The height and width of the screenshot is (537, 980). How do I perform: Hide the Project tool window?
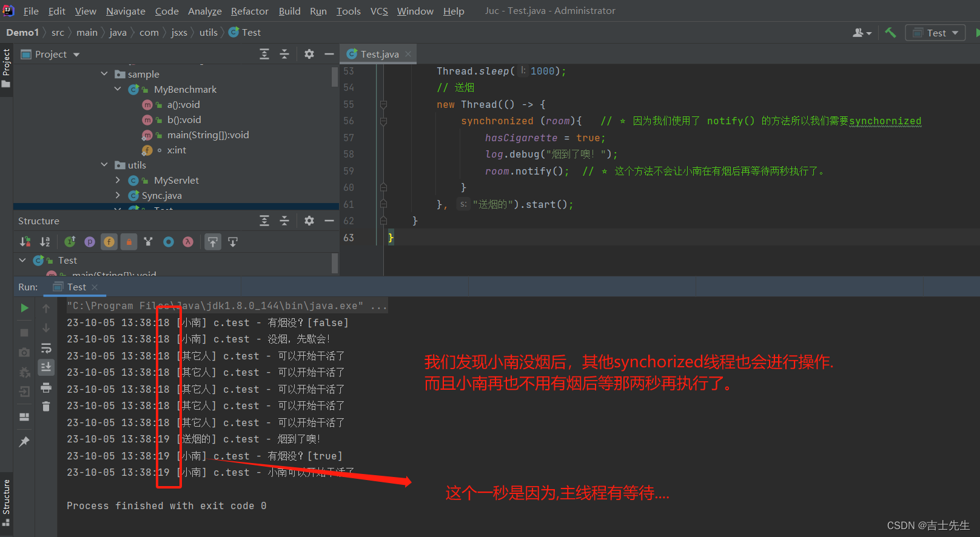(329, 54)
